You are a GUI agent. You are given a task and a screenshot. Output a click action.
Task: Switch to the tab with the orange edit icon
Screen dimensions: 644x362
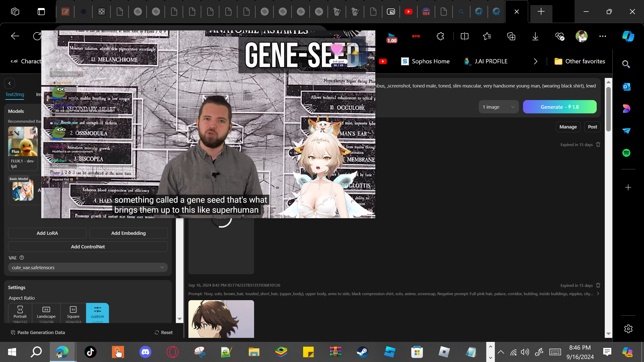click(65, 12)
